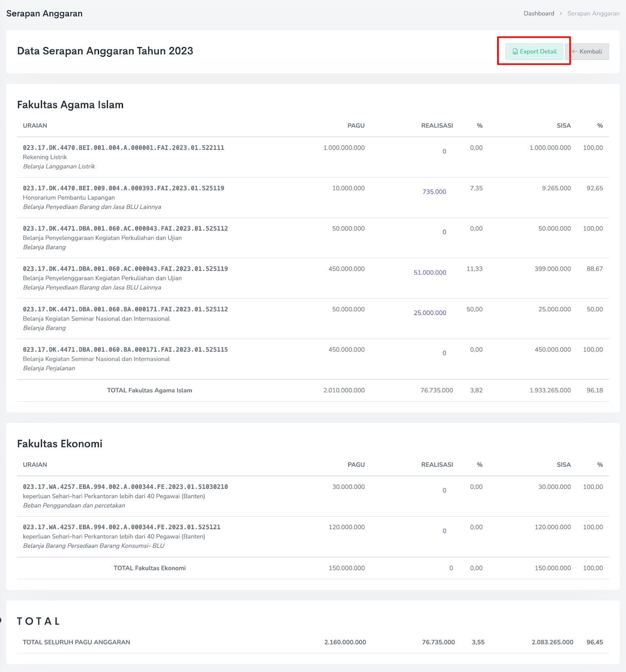
Task: Click REALISASI header in Fakultas Agama Islam table
Action: coord(437,126)
